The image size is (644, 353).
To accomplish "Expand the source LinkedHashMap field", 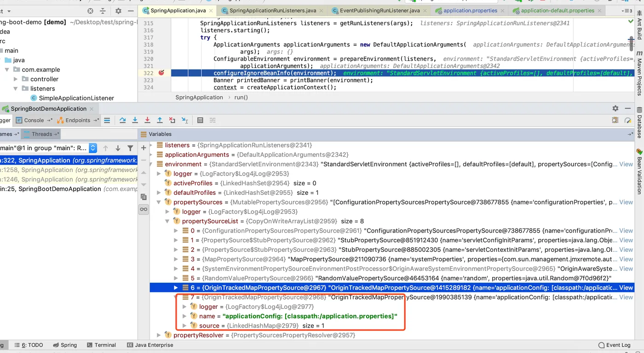I will tap(185, 325).
